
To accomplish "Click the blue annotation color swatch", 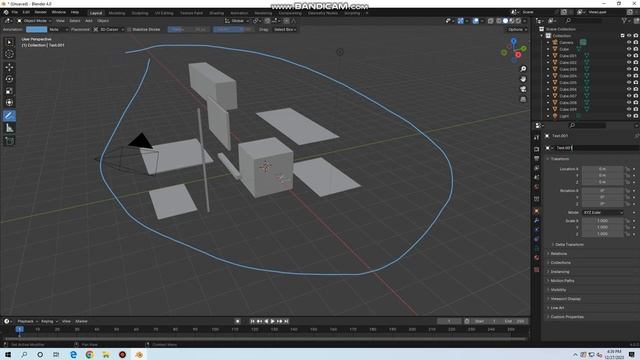I will (36, 29).
